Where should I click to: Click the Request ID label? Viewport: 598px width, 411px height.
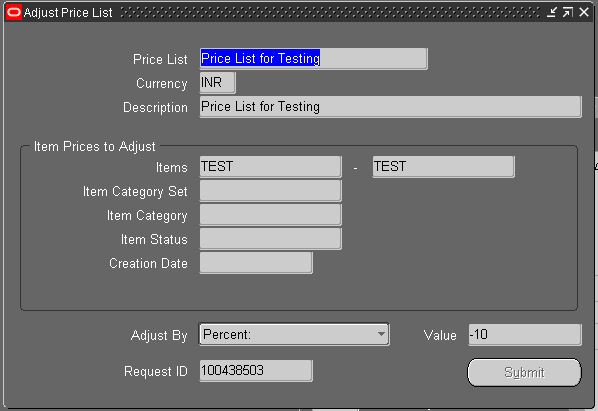pyautogui.click(x=156, y=371)
